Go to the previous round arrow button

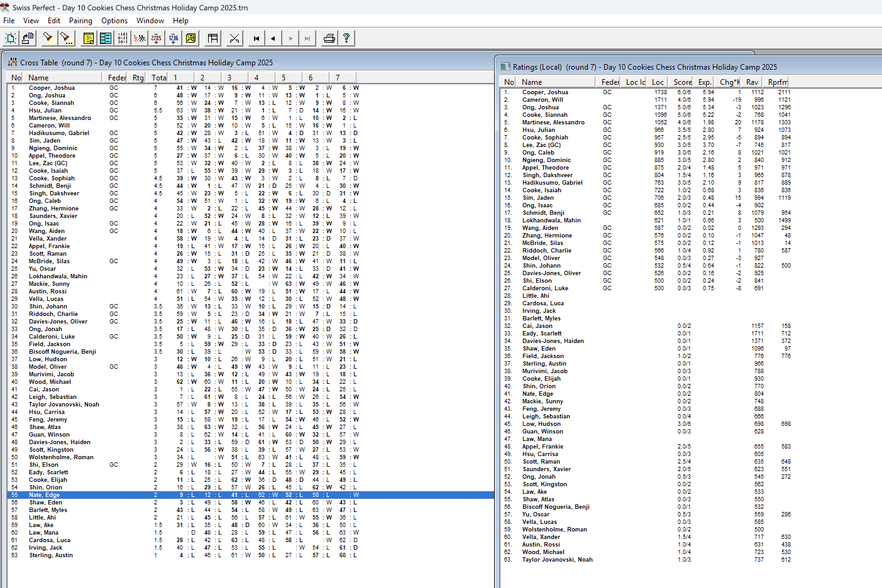point(273,38)
